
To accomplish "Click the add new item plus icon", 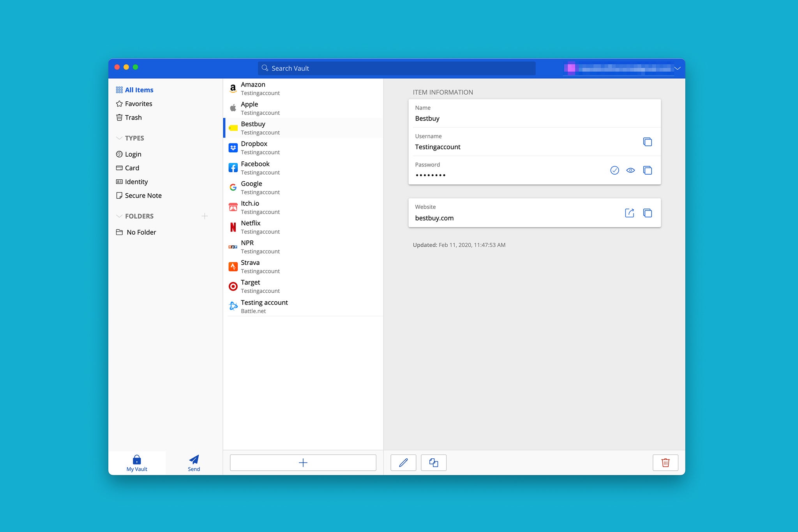I will click(303, 463).
